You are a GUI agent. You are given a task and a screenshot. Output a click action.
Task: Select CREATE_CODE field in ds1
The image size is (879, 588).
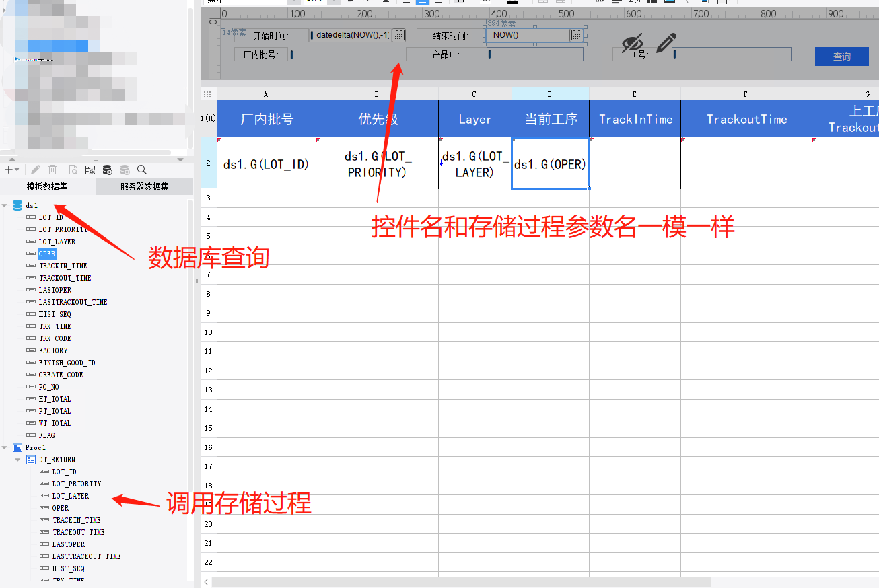[x=61, y=375]
